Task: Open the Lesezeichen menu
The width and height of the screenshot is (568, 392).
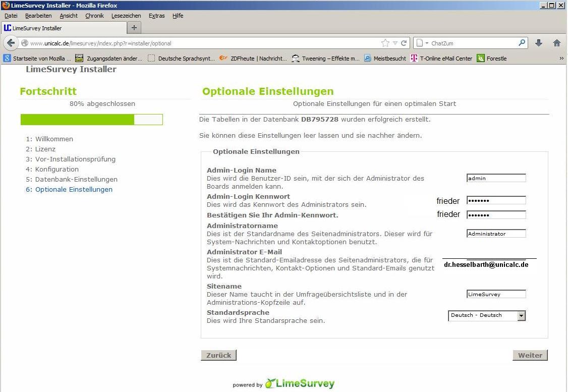Action: coord(126,16)
